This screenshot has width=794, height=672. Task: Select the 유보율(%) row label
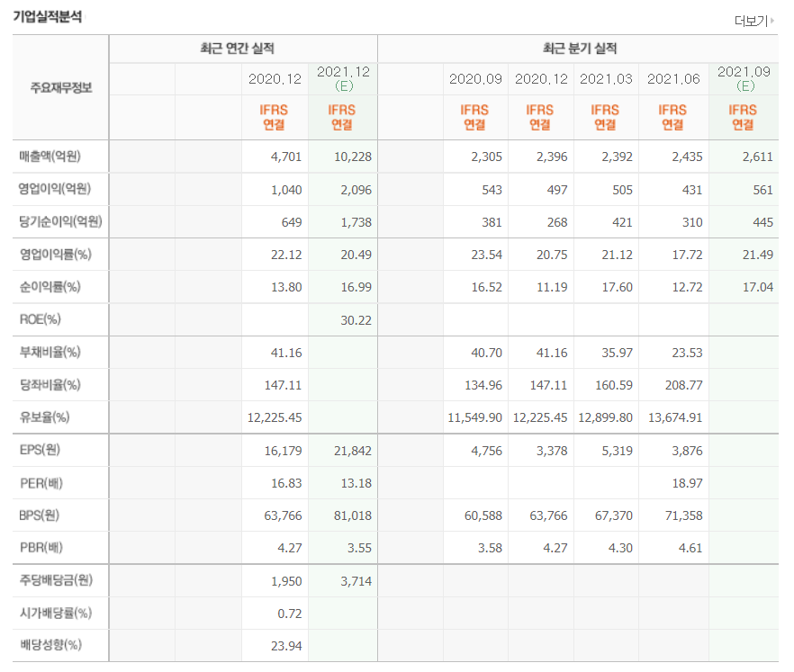coord(45,417)
